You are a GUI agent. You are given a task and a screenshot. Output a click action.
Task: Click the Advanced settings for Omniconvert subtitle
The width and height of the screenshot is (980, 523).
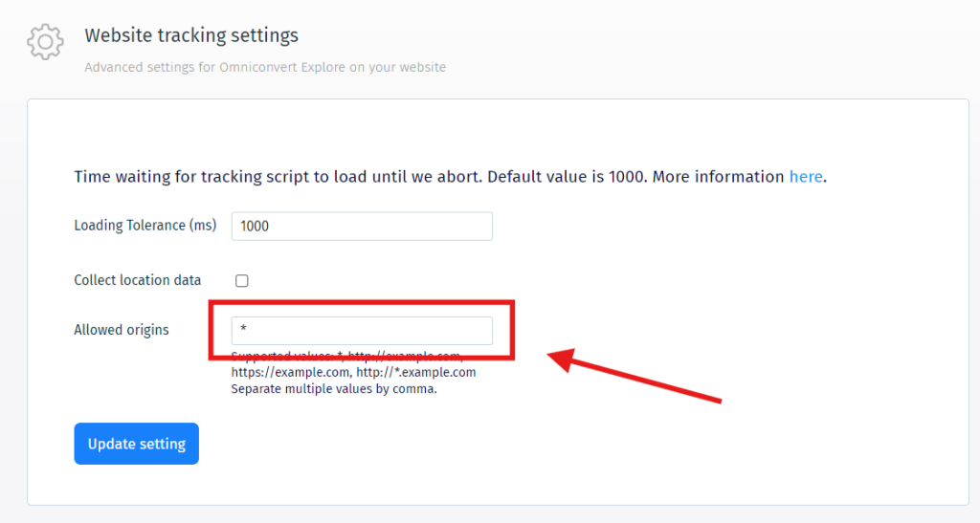click(x=264, y=68)
